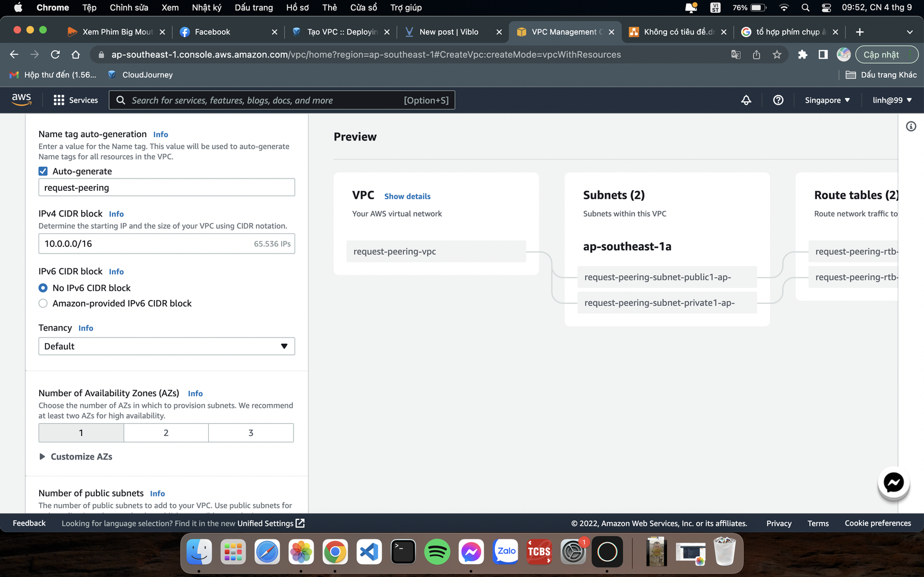Choose 3 Availability Zones

click(x=251, y=433)
